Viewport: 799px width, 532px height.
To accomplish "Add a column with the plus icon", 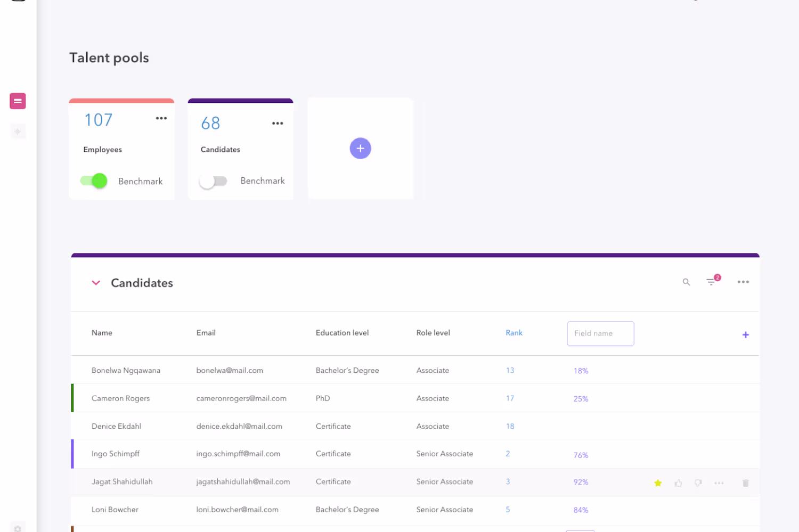I will pos(746,334).
